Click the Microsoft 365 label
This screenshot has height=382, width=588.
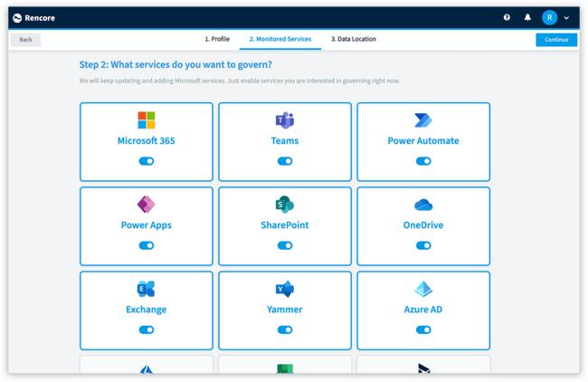click(x=147, y=140)
